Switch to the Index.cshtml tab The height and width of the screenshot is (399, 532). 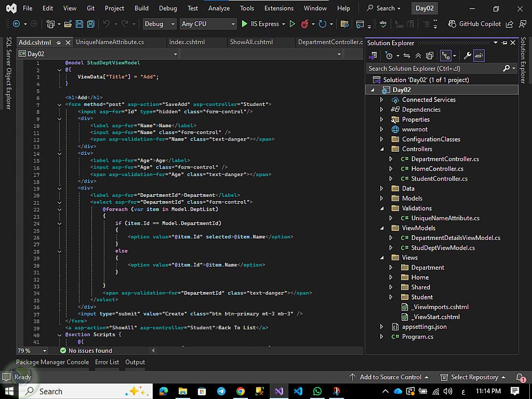tap(186, 42)
